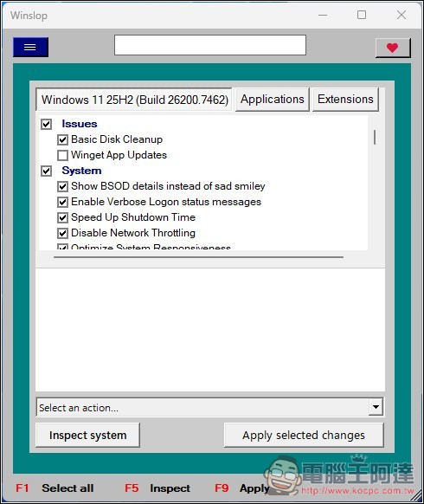Click the Inspect system button
The image size is (424, 504).
87,436
